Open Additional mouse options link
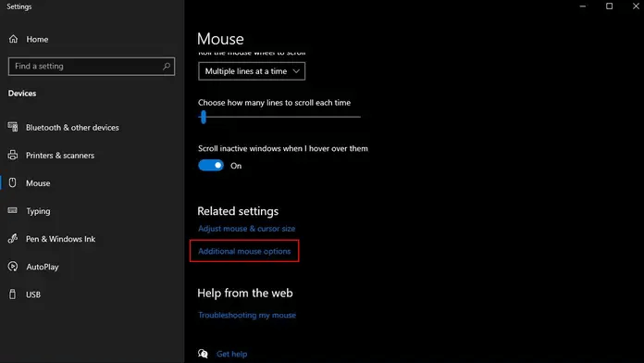644x363 pixels. point(244,251)
